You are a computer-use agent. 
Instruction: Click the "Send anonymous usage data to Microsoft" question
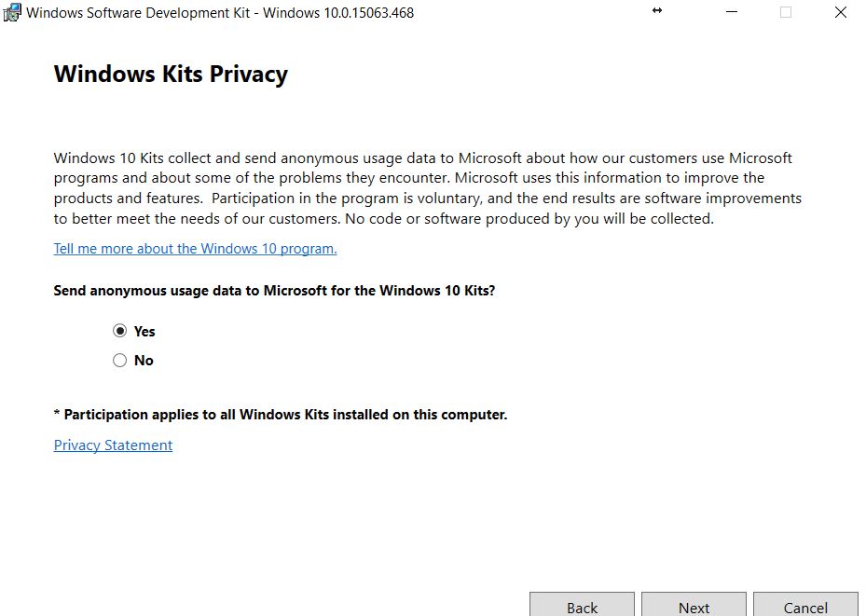click(274, 291)
